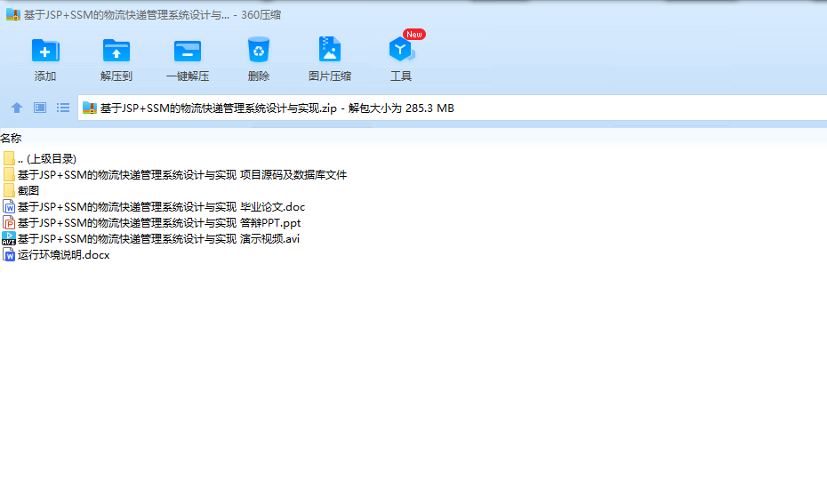Click the PowerPoint icon of 答辩PPT.ppt
827x504 pixels.
9,222
